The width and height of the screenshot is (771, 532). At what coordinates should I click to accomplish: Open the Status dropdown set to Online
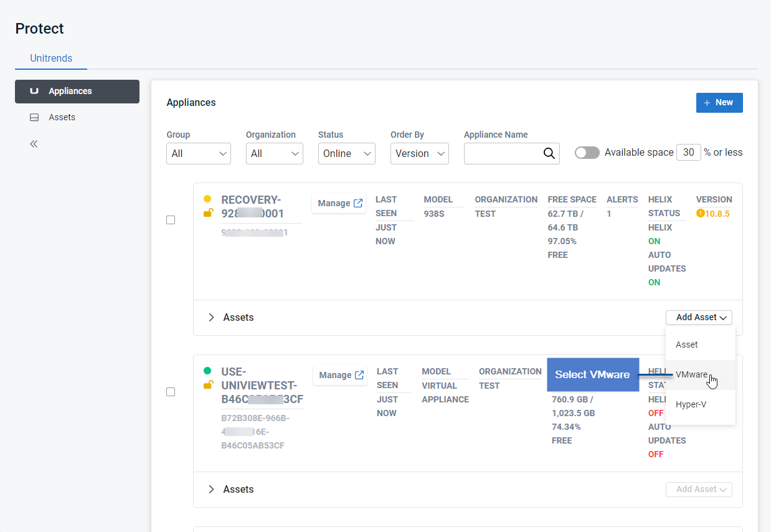click(x=346, y=153)
